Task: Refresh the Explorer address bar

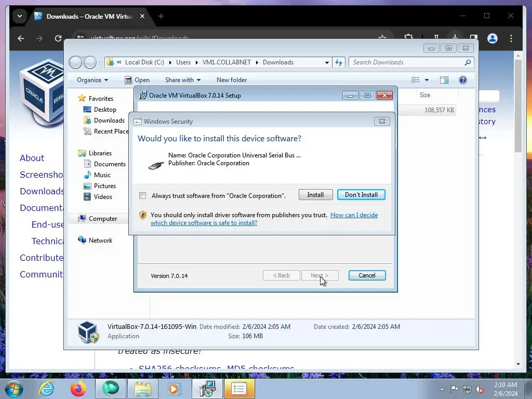Action: tap(339, 62)
